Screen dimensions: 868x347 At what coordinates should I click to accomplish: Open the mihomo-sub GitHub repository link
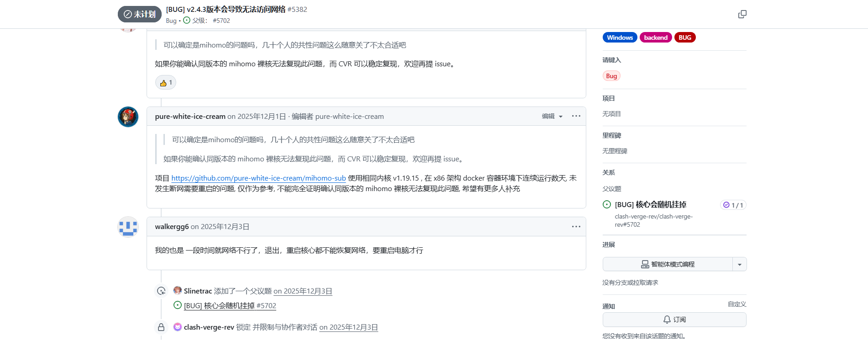(x=258, y=178)
